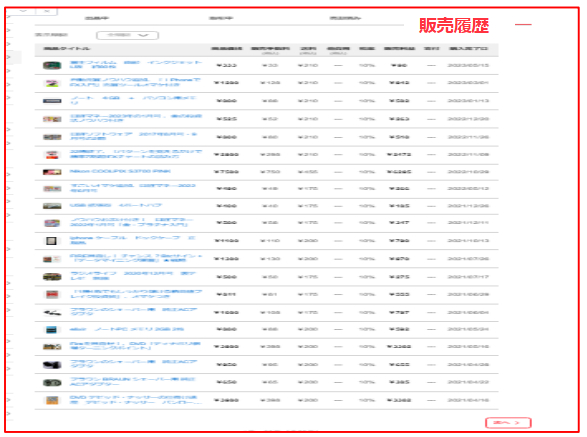587x437 pixels.
Task: Click thumbnail of the BRAUN shaver row
Action: (x=52, y=383)
